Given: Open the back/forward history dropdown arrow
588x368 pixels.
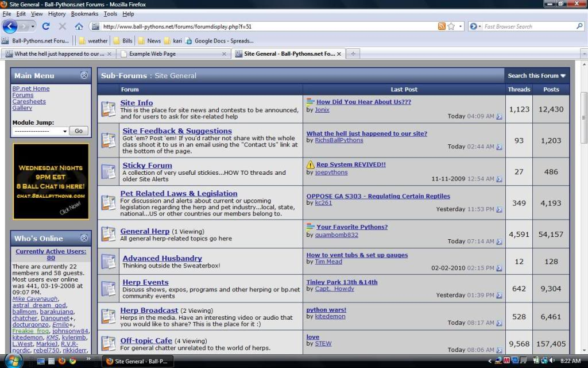Looking at the screenshot, I should click(33, 26).
